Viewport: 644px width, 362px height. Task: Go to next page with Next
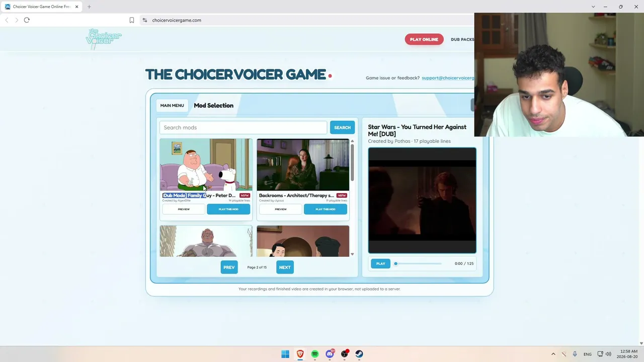point(285,267)
